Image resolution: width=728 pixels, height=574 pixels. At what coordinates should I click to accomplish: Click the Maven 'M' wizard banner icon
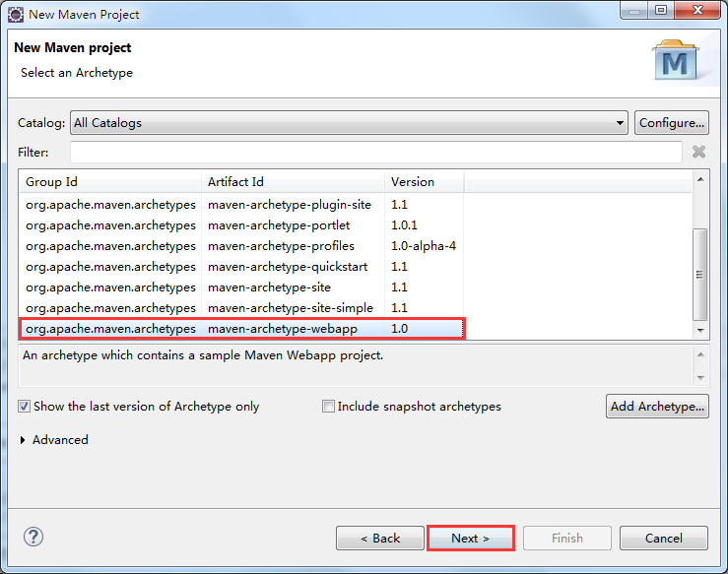coord(675,61)
